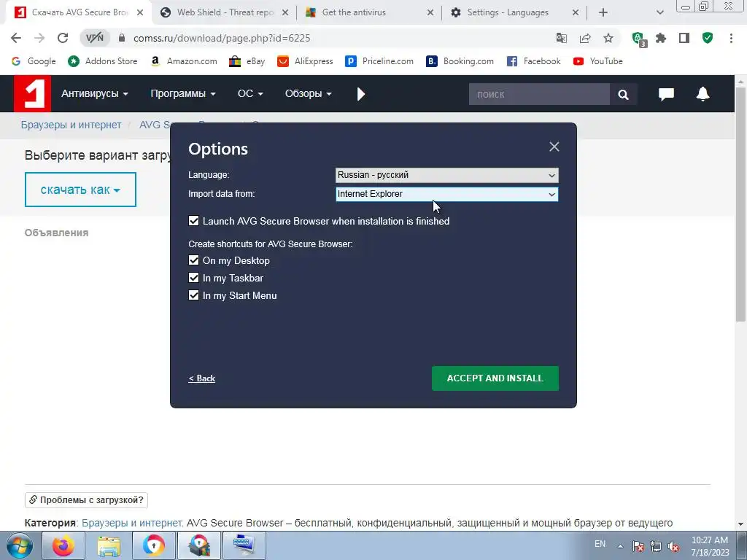Screen dimensions: 747x560
Task: Click the browser forward arrow
Action: point(39,38)
